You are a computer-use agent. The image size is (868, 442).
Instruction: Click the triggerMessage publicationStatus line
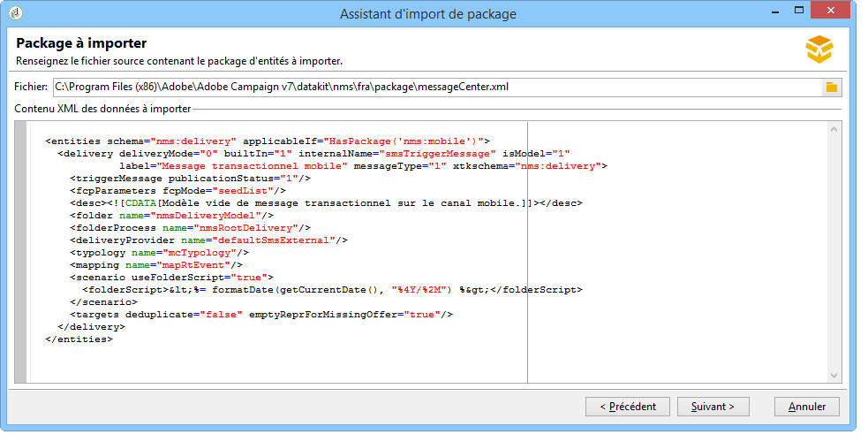[191, 179]
